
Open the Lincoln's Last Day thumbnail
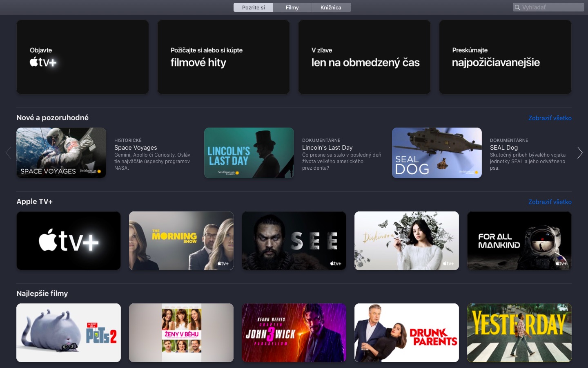(x=249, y=153)
